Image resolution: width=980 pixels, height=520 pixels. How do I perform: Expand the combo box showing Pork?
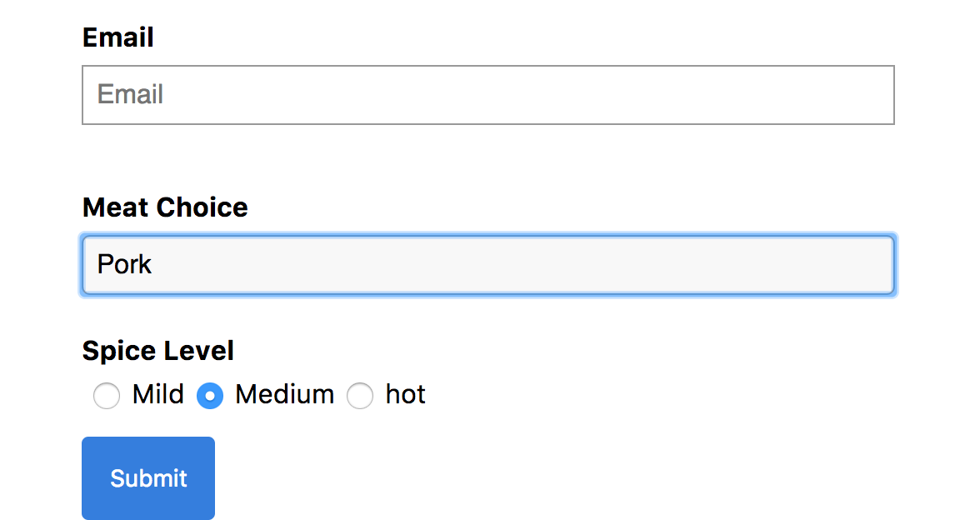(488, 265)
